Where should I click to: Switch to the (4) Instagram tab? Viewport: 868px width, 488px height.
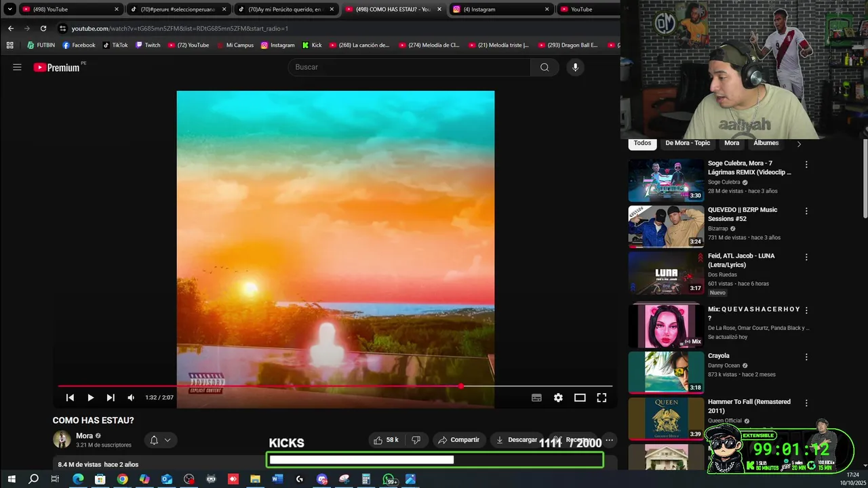click(501, 9)
